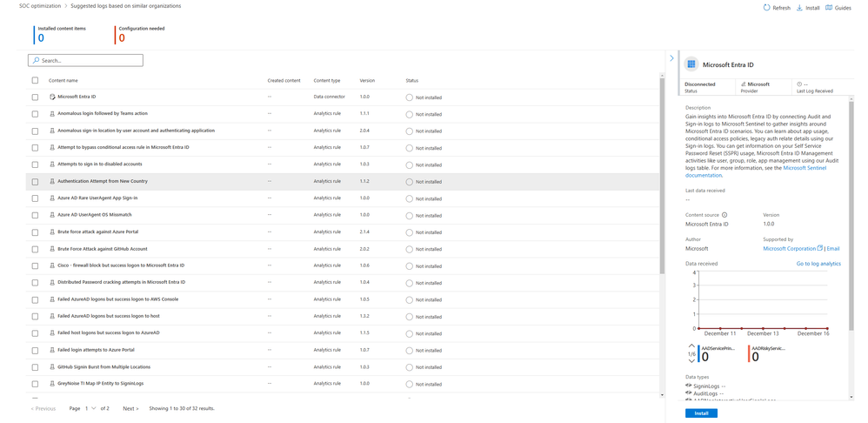868x423 pixels.
Task: Click the Microsoft Entra ID data connector row icon
Action: point(52,97)
